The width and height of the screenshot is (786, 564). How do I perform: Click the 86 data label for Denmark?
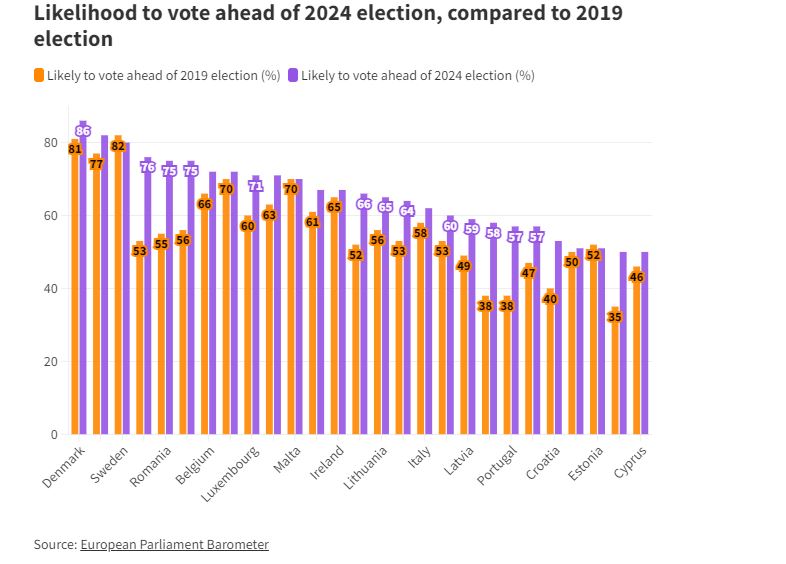point(83,131)
